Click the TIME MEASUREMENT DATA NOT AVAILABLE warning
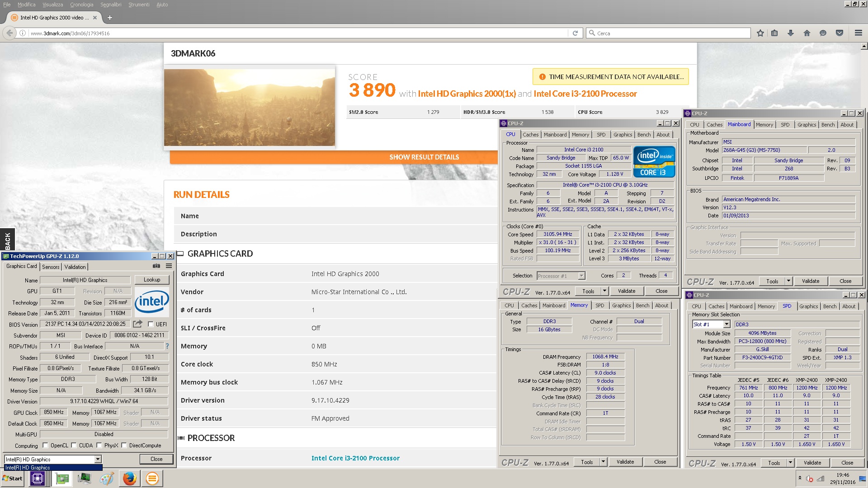 [611, 77]
